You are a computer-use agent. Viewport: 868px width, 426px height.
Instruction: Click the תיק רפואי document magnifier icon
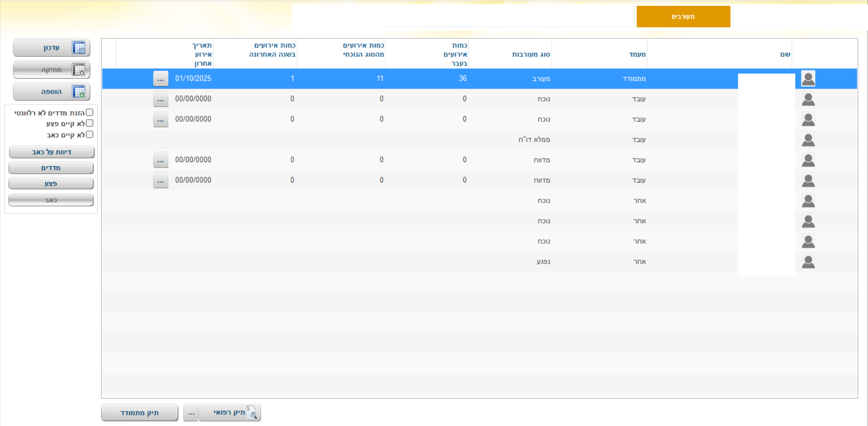(x=252, y=412)
